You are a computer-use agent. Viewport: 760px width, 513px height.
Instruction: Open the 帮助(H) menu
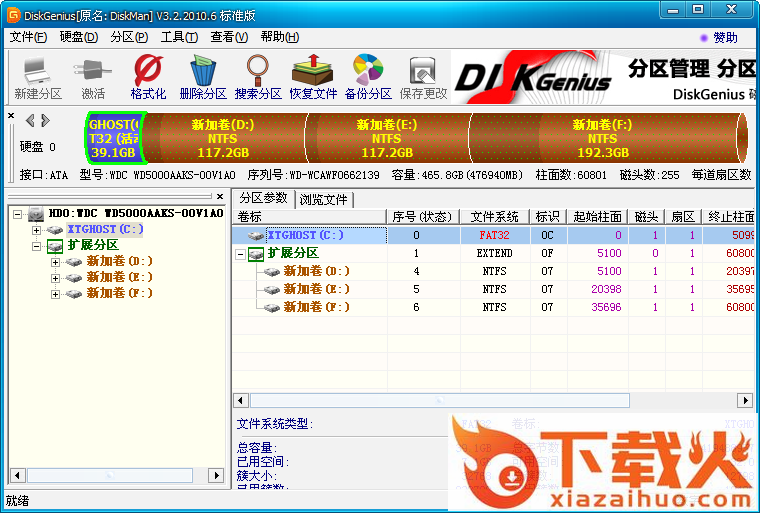pyautogui.click(x=280, y=37)
